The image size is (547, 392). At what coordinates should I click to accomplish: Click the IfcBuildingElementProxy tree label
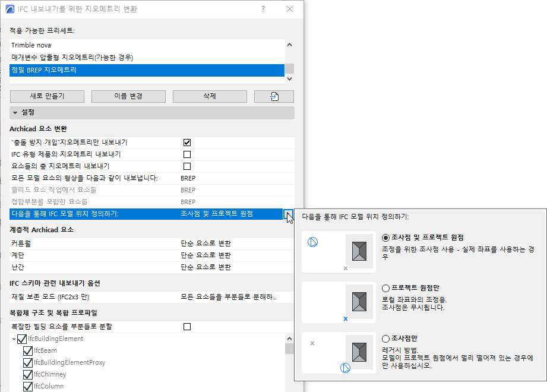pos(69,363)
